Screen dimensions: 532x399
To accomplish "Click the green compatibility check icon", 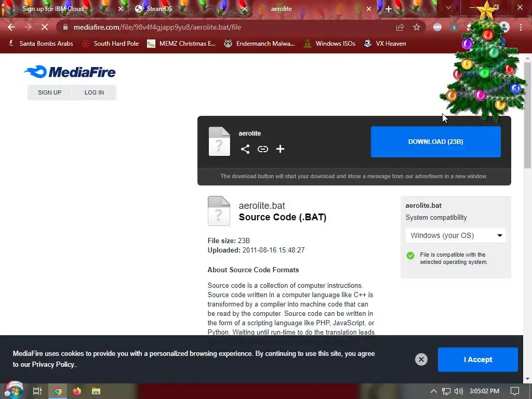I will pyautogui.click(x=410, y=256).
